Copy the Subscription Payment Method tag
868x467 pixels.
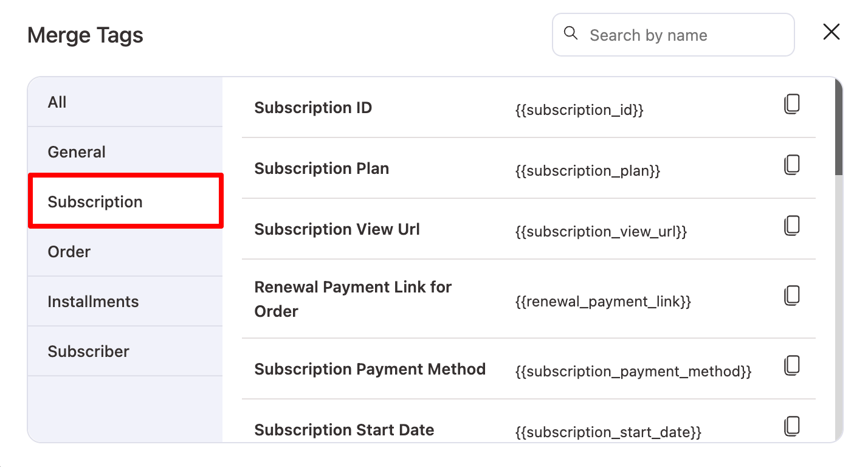point(791,365)
